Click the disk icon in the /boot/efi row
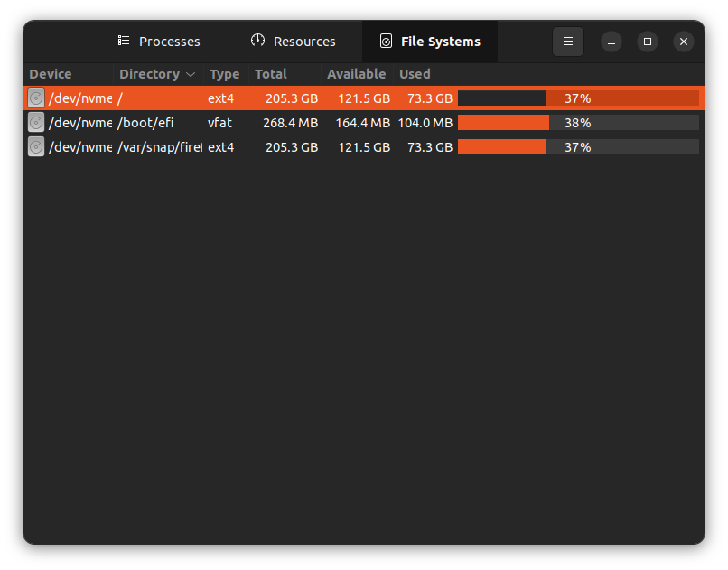The image size is (728, 570). tap(36, 123)
